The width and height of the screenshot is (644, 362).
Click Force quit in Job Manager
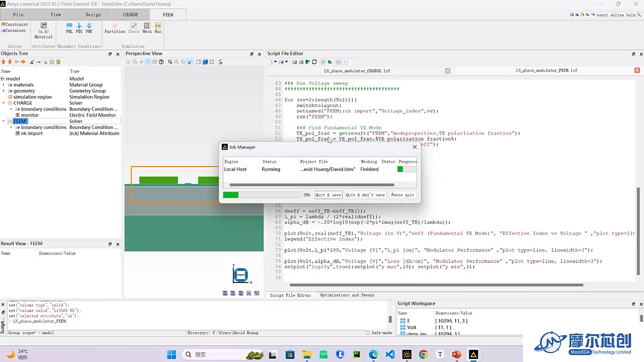click(403, 195)
